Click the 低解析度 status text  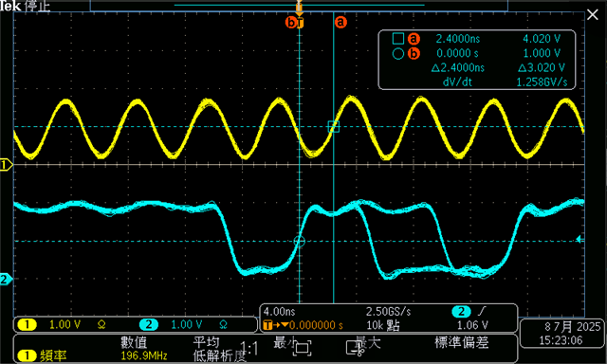[219, 355]
